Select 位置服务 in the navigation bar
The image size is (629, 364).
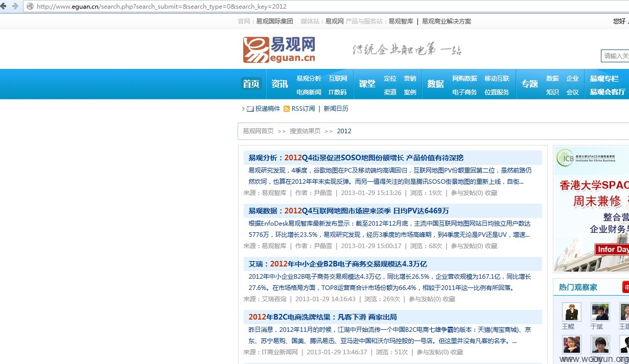[x=497, y=92]
